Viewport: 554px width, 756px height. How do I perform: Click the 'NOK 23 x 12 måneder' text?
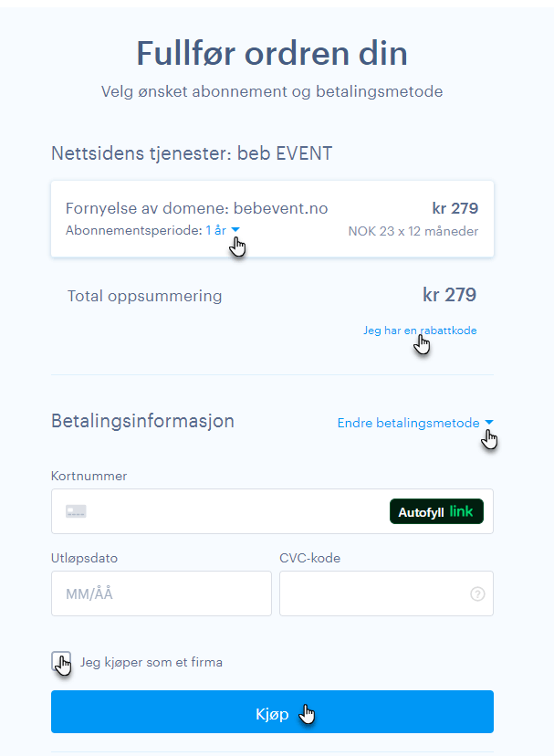[x=413, y=231]
